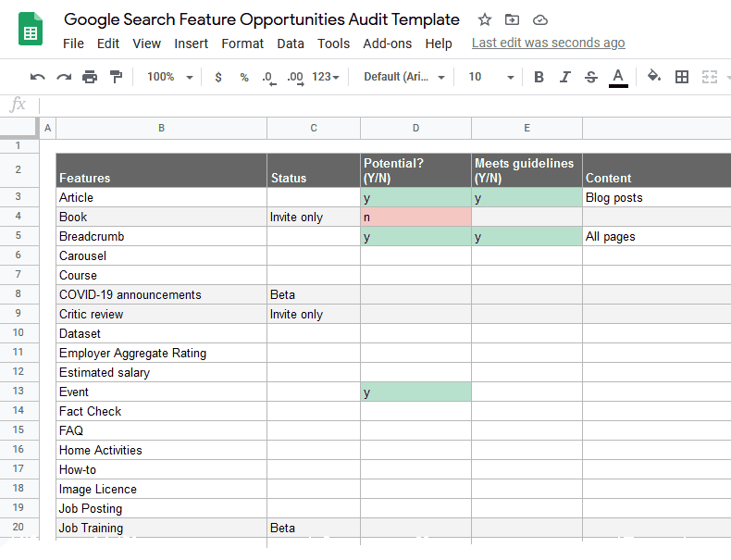The width and height of the screenshot is (731, 560).
Task: Select the Status header cell
Action: pos(314,170)
